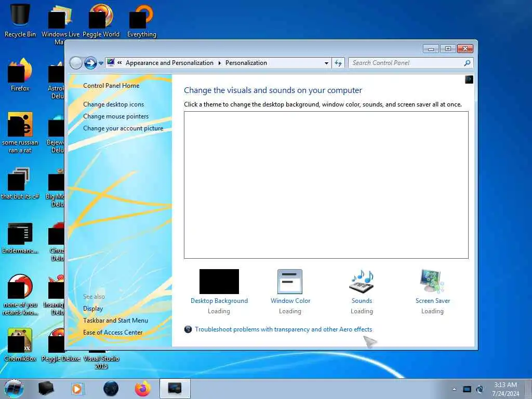Open the recent pages dropdown arrow

(101, 63)
